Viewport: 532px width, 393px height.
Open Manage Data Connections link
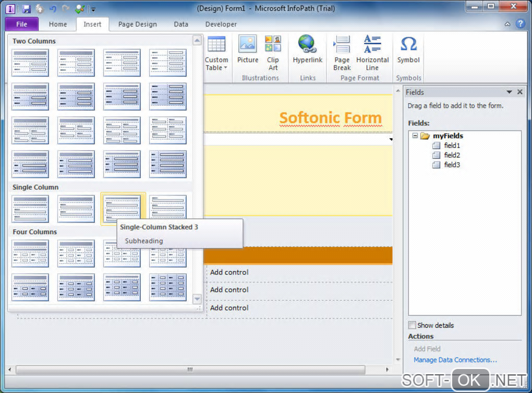pyautogui.click(x=455, y=360)
